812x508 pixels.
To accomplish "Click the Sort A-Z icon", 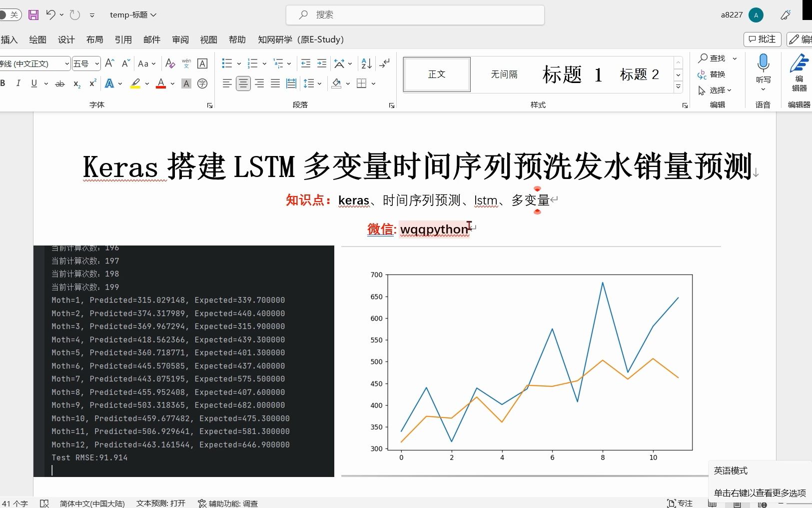I will (367, 63).
